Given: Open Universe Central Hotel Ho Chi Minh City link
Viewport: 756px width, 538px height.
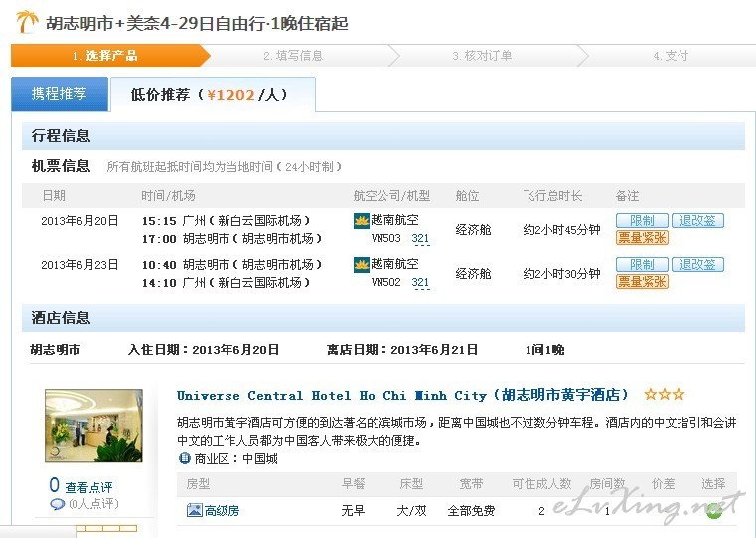Looking at the screenshot, I should [403, 395].
